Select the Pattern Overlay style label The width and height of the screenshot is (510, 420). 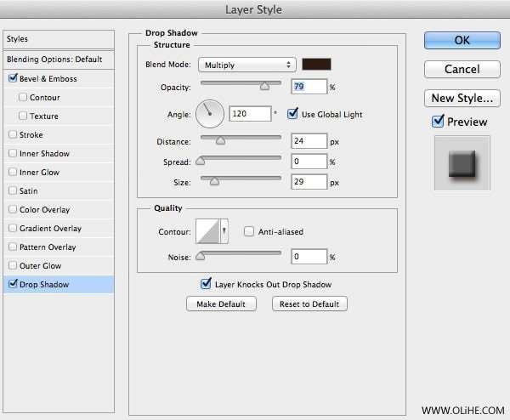48,247
